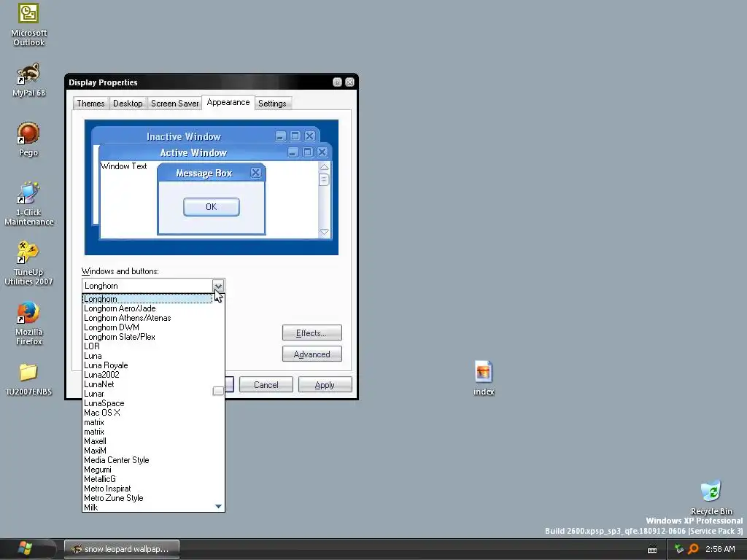Select the 1-Click Maintenance shortcut
Viewport: 747px width, 560px height.
click(28, 204)
